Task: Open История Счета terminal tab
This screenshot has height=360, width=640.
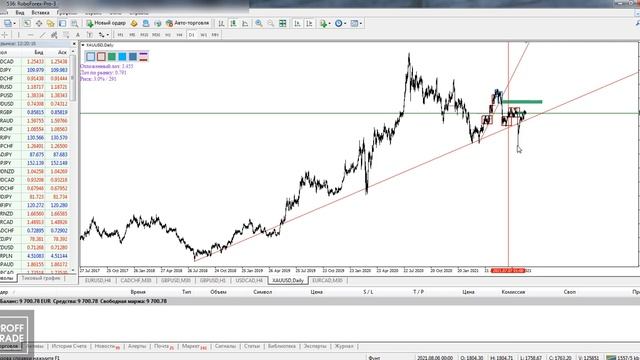Action: tap(69, 346)
